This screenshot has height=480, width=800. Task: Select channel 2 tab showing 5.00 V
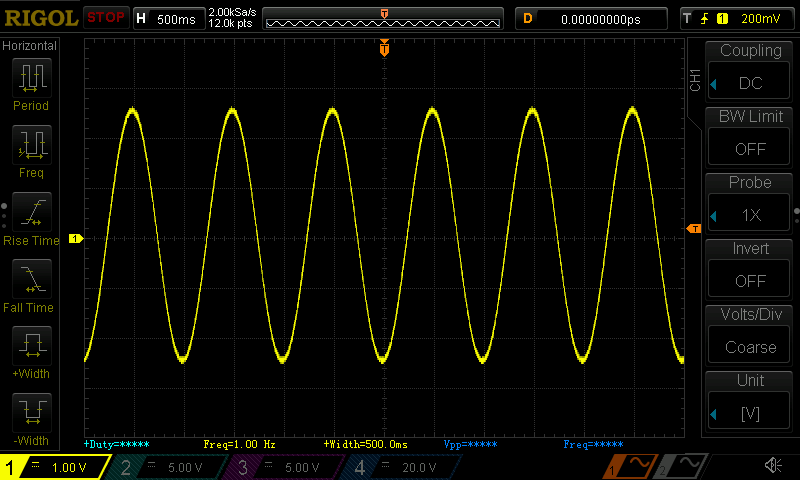(x=168, y=467)
